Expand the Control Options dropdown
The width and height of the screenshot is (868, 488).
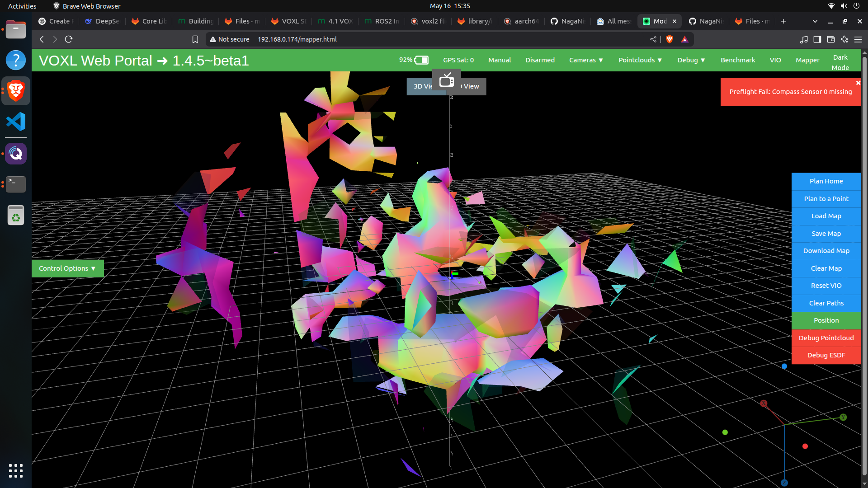click(67, 268)
